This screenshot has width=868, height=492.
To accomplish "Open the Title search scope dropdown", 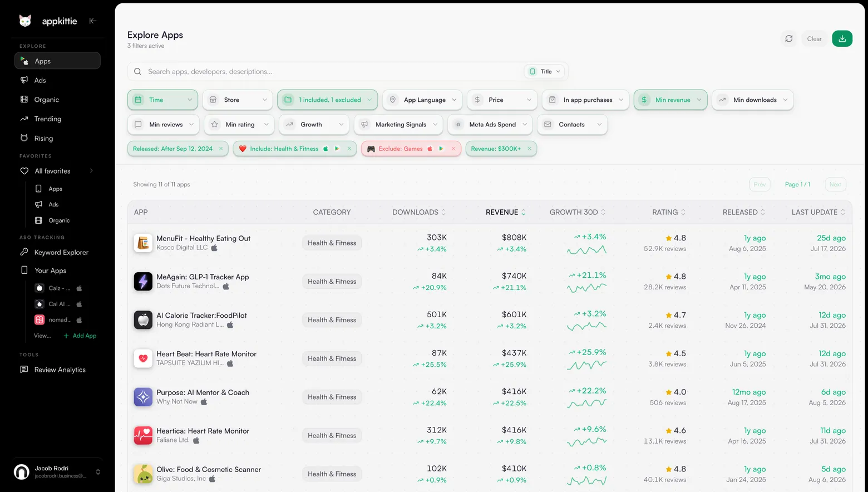I will pyautogui.click(x=545, y=71).
